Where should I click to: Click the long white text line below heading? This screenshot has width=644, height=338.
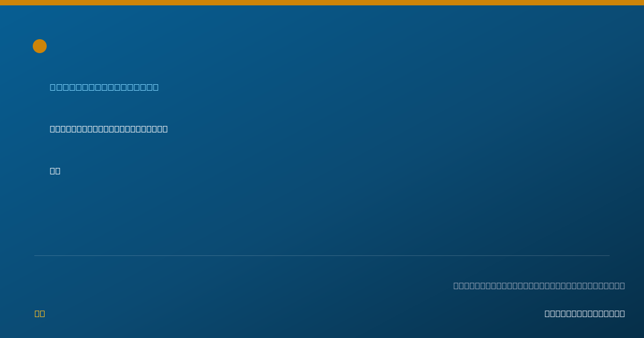coord(109,129)
